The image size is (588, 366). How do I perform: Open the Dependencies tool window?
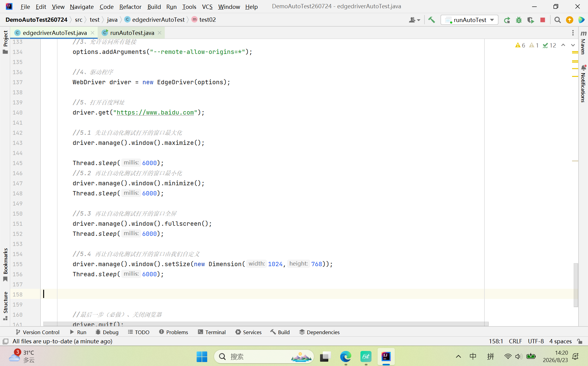(319, 332)
